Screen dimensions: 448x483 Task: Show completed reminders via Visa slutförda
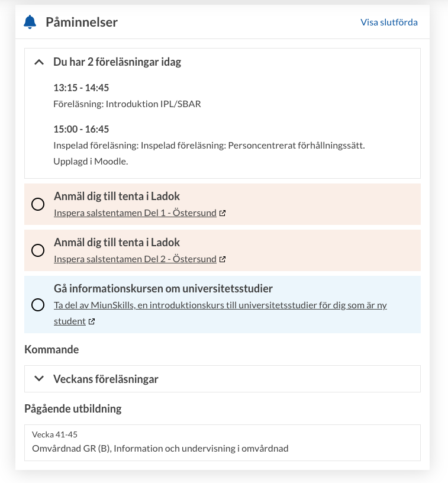click(389, 22)
